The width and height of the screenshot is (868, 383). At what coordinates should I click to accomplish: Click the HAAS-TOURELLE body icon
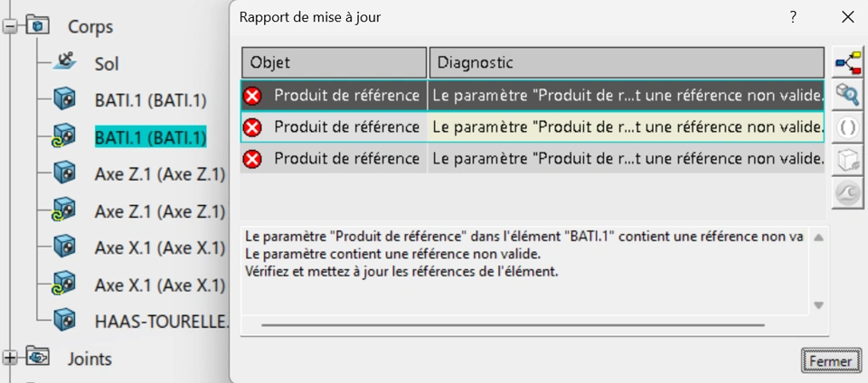pyautogui.click(x=65, y=320)
